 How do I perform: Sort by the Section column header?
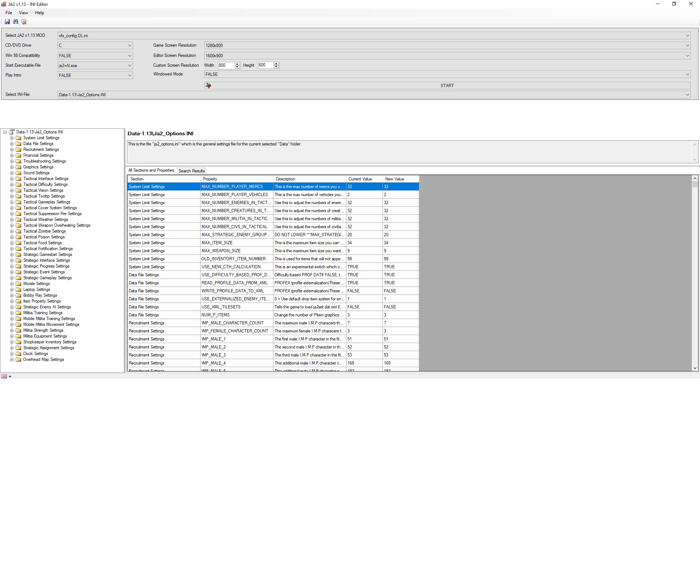164,179
